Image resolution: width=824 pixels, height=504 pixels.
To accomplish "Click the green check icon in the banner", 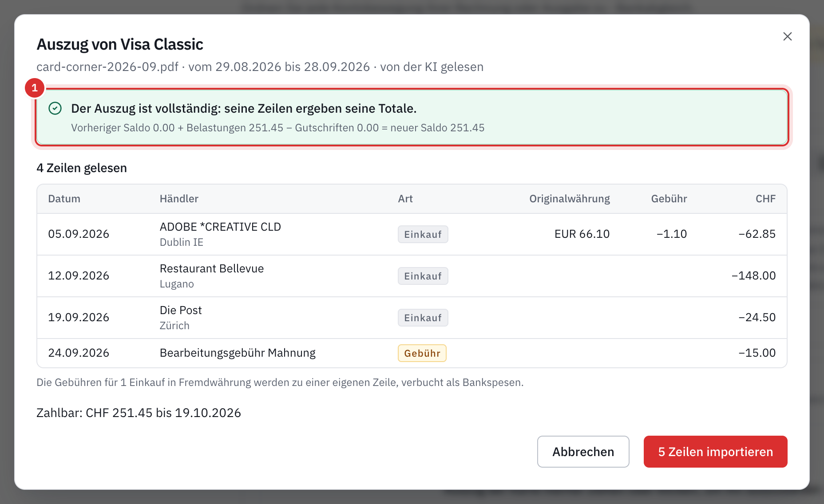I will pos(55,108).
